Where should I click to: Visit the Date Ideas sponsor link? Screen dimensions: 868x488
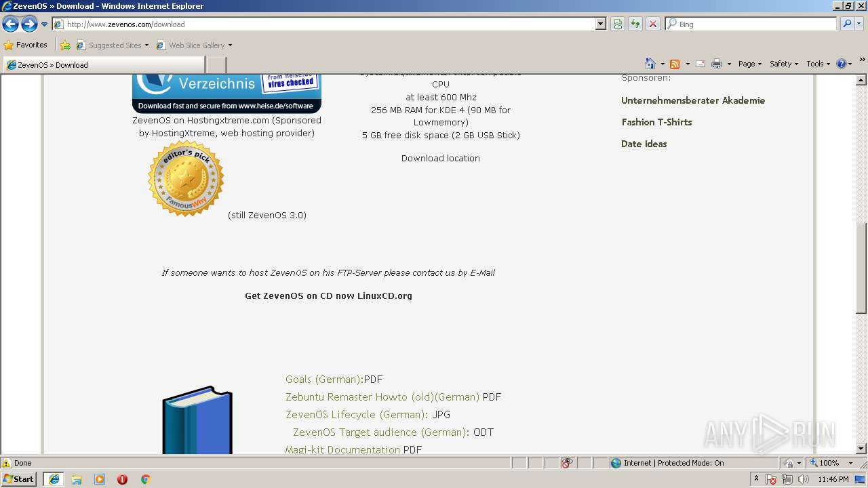[644, 144]
